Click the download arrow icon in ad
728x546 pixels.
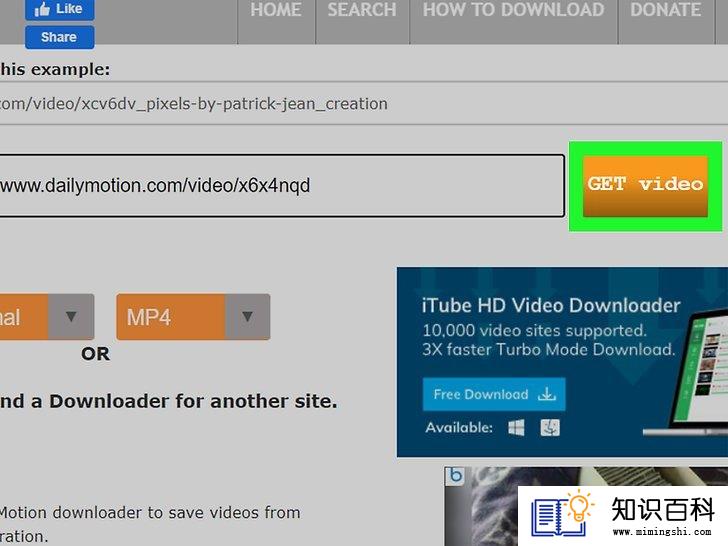click(547, 394)
